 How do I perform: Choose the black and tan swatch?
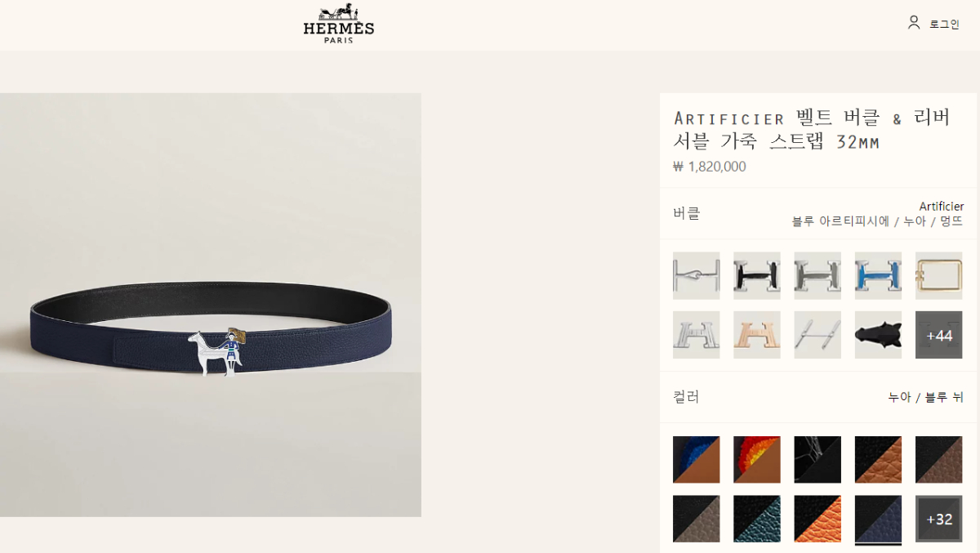click(x=878, y=460)
